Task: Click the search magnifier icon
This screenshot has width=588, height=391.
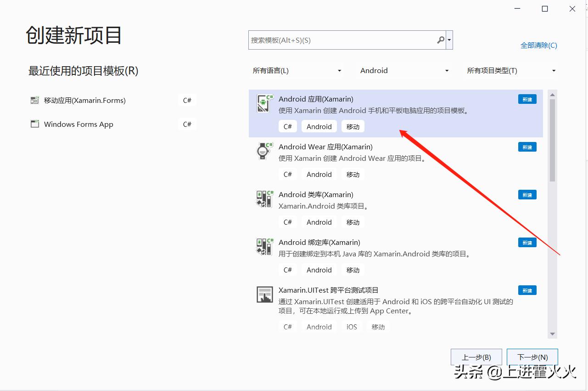Action: point(440,40)
